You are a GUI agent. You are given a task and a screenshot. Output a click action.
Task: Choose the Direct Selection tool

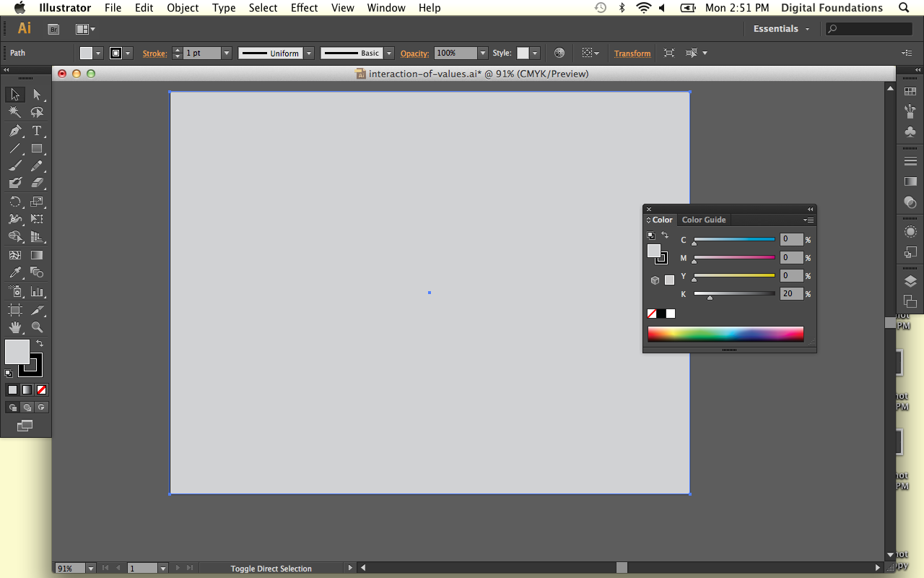[37, 95]
